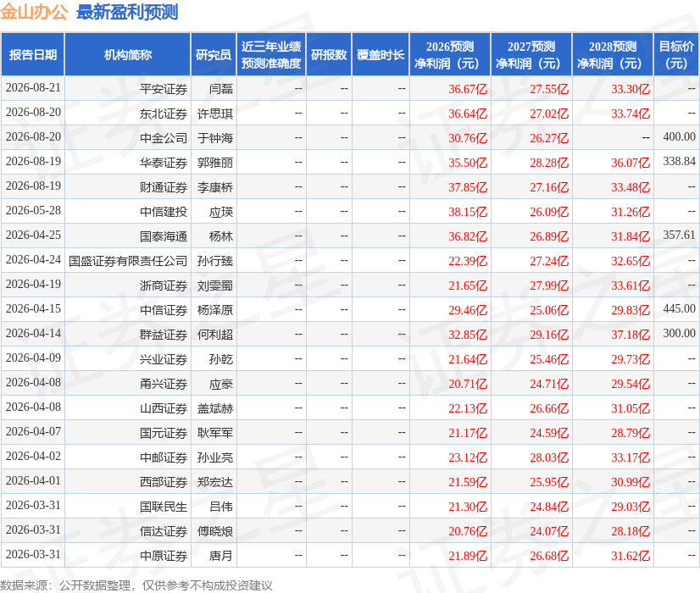Screen dimensions: 700x593
Task: Open the 平安证券 institution cell
Action: (164, 89)
